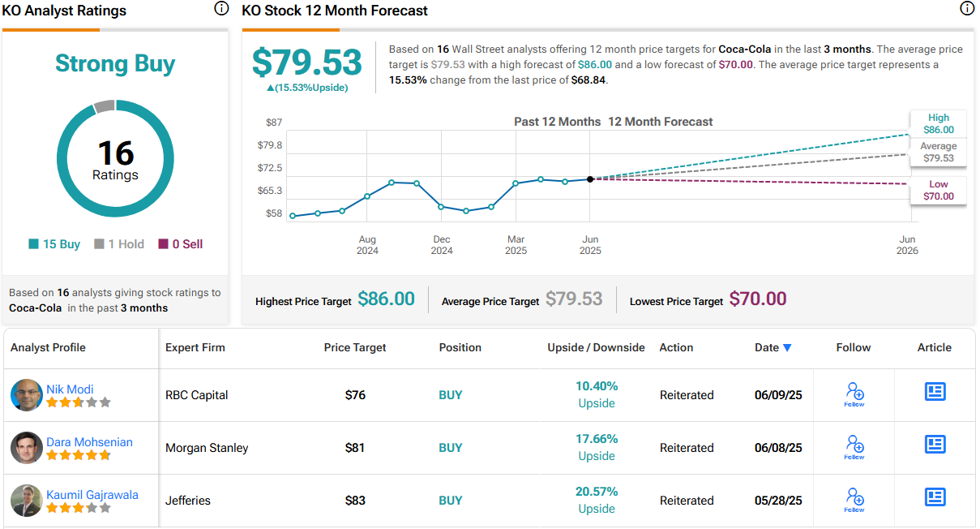980x529 pixels.
Task: Click date 05/28/25
Action: tap(778, 501)
